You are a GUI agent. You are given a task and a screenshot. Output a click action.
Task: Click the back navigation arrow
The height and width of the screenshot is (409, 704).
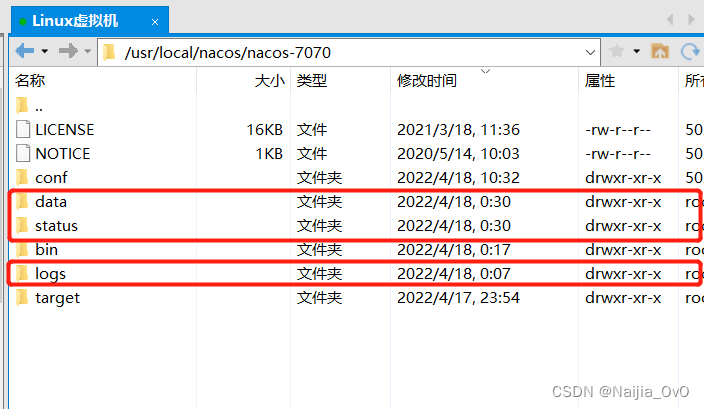25,51
